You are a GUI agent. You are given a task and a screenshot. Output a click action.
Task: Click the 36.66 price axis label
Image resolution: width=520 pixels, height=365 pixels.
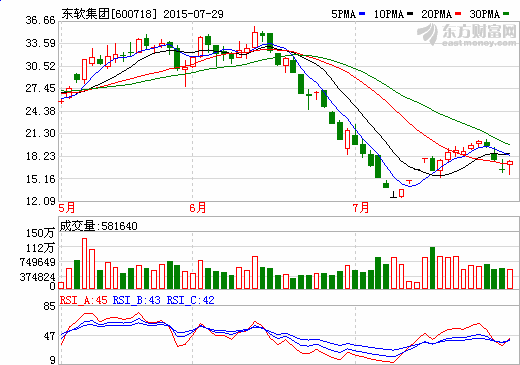[40, 20]
